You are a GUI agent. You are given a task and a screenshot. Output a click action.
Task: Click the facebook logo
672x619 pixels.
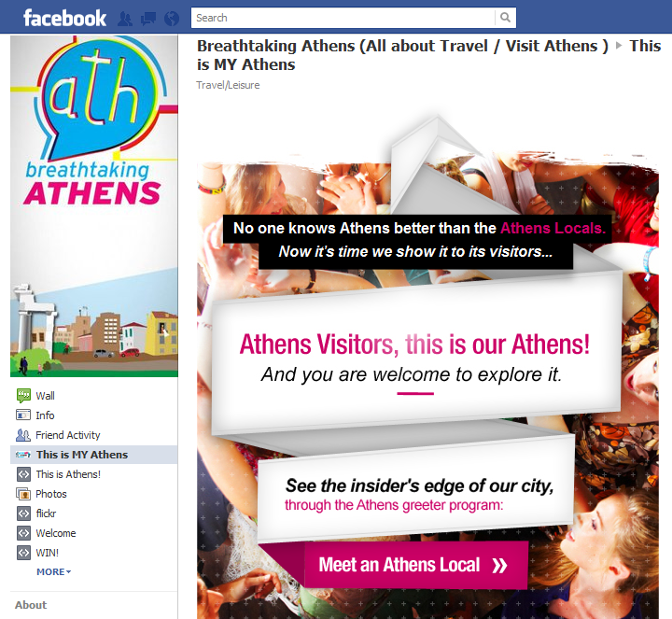point(64,19)
